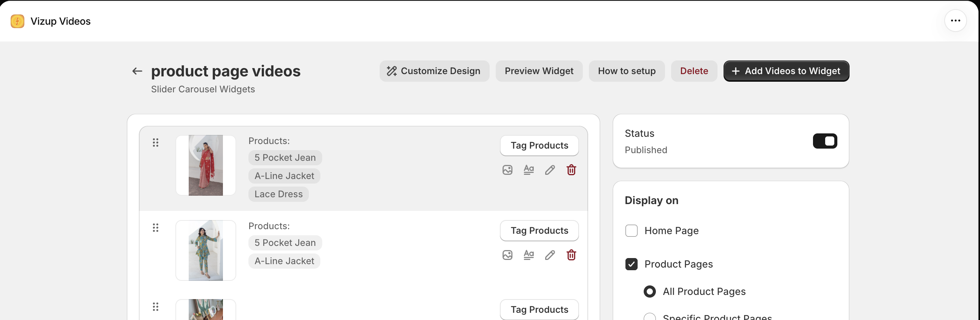Edit text caption icon for green outfit video
The height and width of the screenshot is (320, 980).
tap(529, 255)
